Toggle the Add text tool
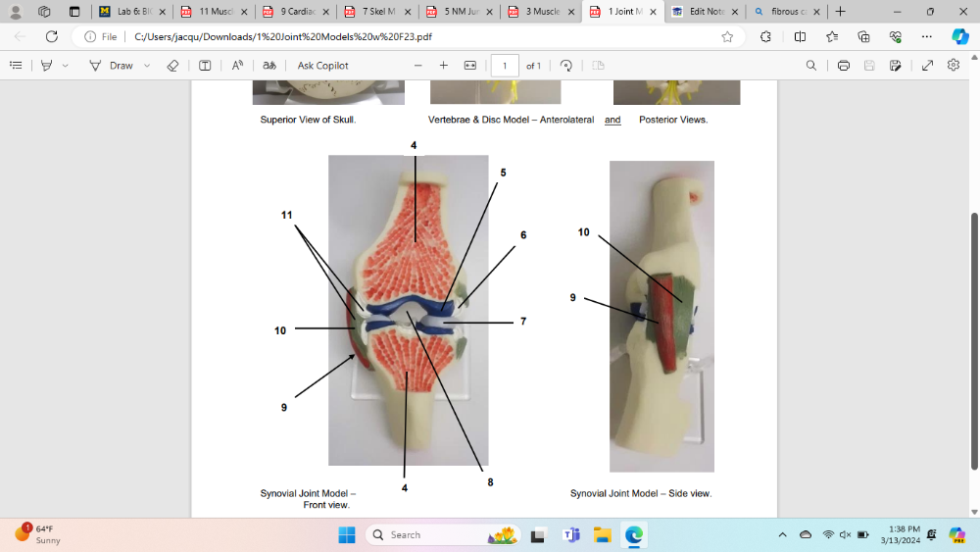Viewport: 980px width, 552px height. pos(205,66)
